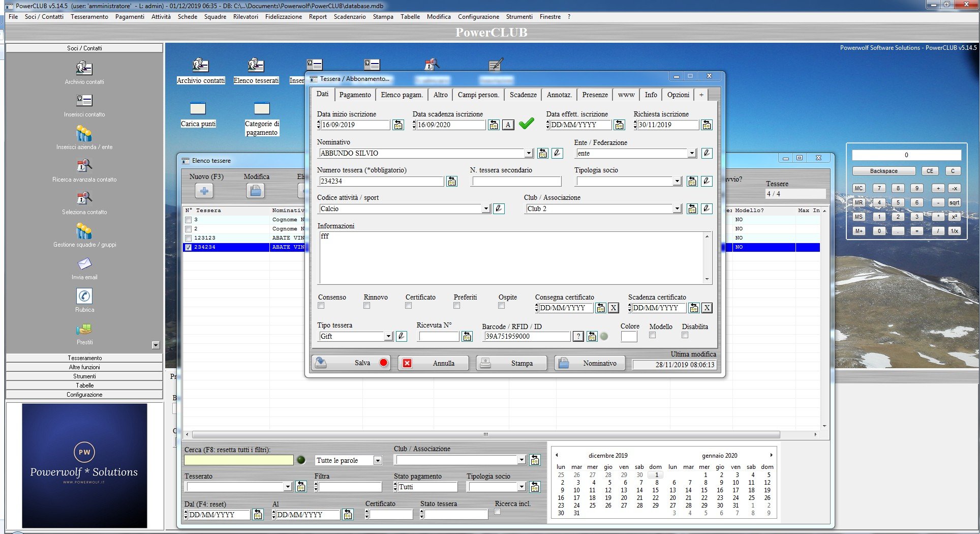980x534 pixels.
Task: Click edit pencil next to Ente / Federazione
Action: click(707, 153)
